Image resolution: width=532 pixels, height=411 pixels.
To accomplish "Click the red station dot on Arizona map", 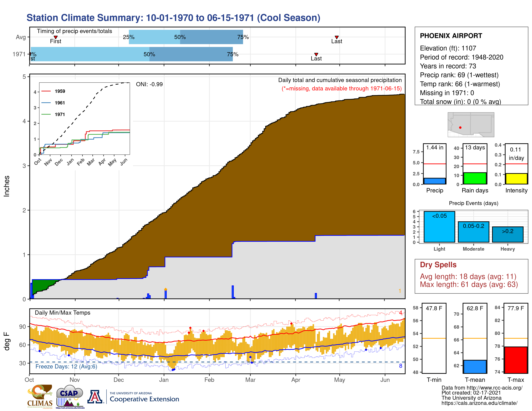I will tap(460, 128).
